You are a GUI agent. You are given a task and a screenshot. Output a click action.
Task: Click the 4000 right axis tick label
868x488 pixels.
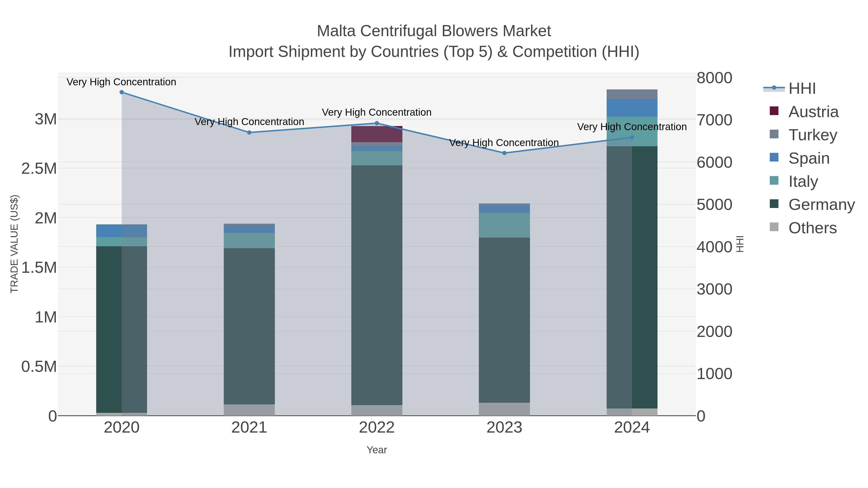[714, 247]
